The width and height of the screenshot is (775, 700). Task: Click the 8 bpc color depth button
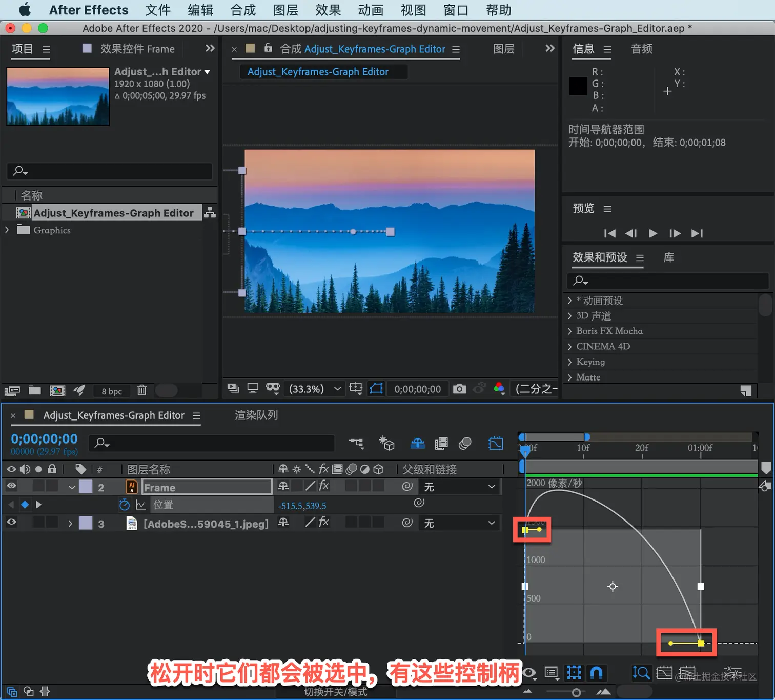pyautogui.click(x=111, y=391)
